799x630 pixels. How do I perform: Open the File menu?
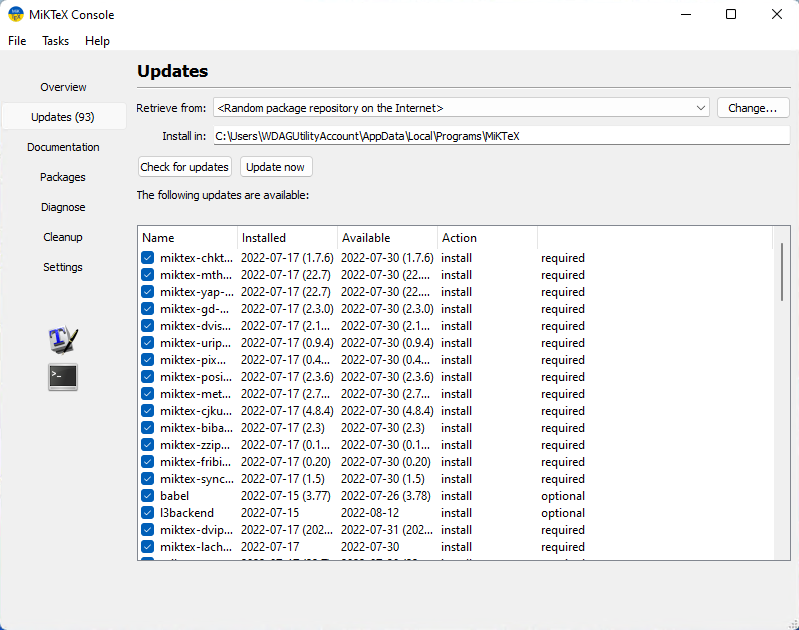click(x=18, y=41)
